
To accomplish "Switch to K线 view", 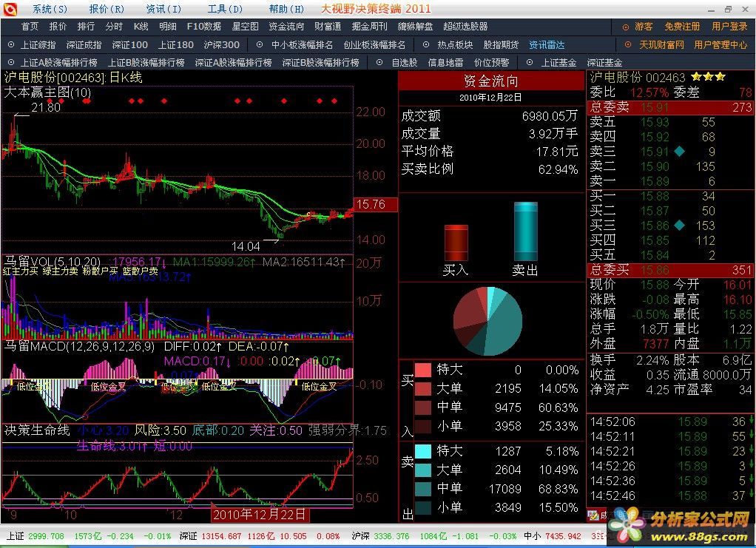I will pyautogui.click(x=141, y=27).
